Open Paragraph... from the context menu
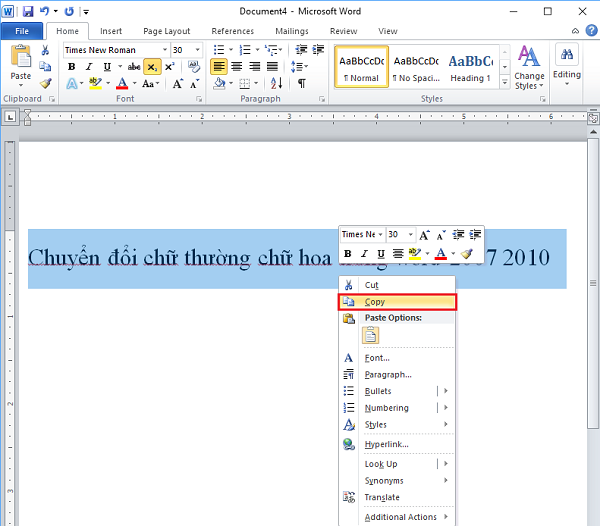Image resolution: width=600 pixels, height=526 pixels. click(397, 375)
